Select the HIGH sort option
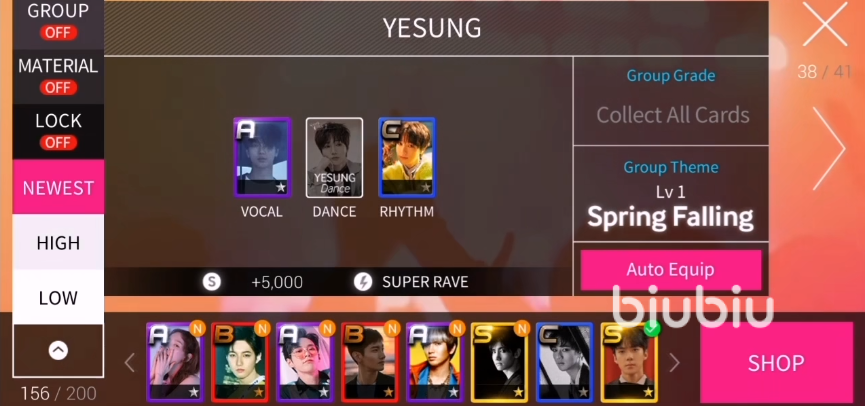This screenshot has width=865, height=406. [58, 243]
